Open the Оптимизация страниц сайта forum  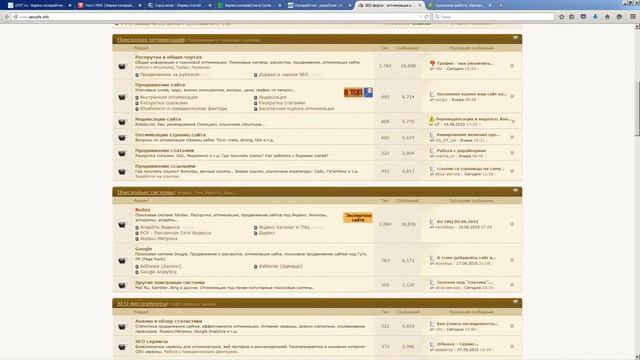coord(170,135)
